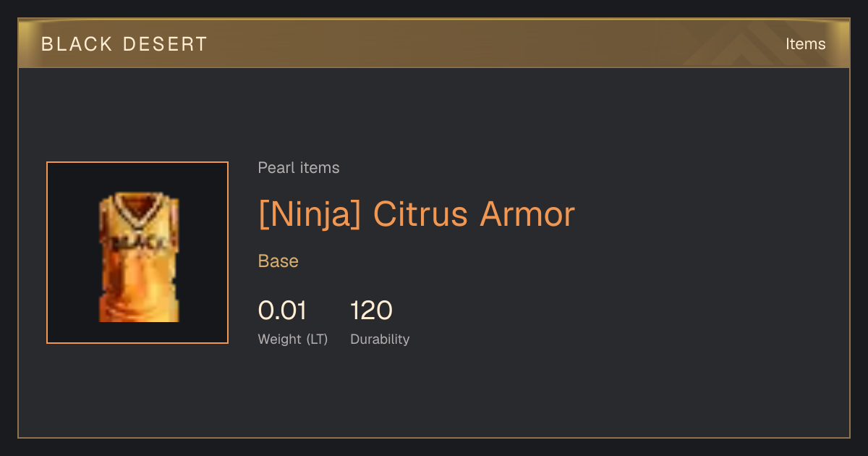
Task: Select the Base grade label
Action: coord(278,261)
